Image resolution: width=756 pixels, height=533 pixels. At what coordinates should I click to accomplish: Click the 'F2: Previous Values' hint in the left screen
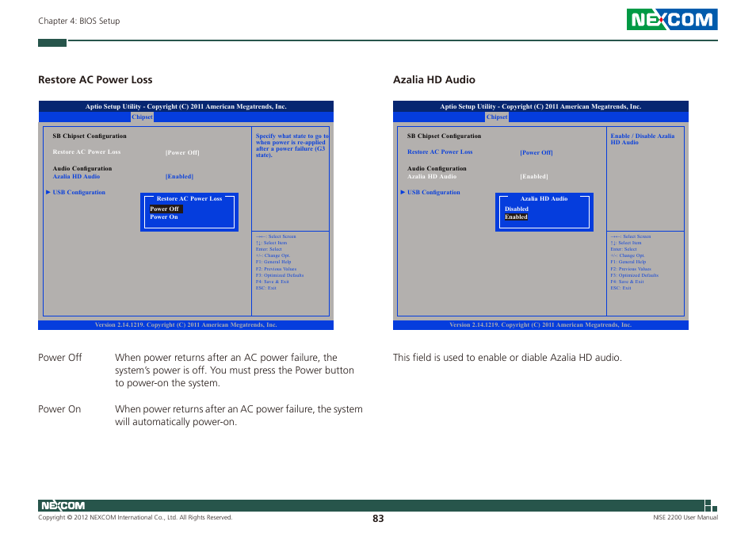[277, 269]
